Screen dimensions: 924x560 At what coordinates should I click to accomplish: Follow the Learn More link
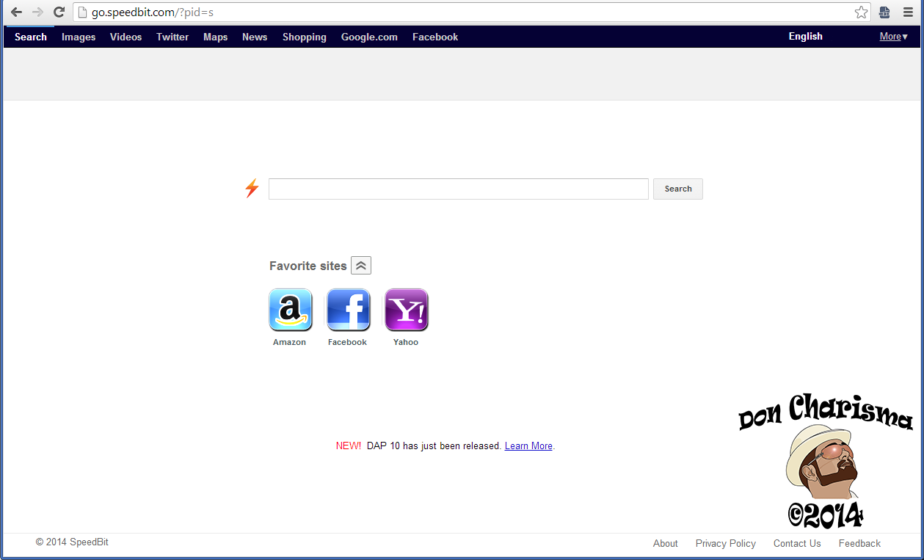pos(528,446)
